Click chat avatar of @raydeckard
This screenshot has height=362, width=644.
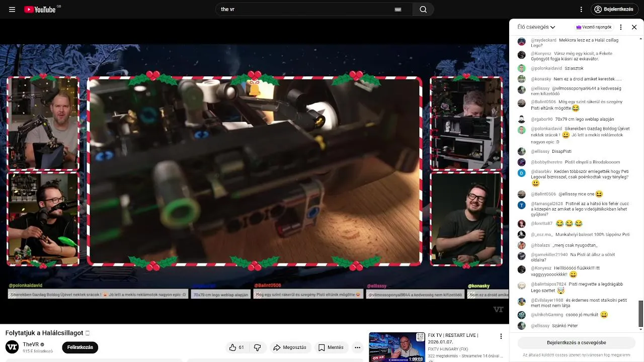coord(522,42)
